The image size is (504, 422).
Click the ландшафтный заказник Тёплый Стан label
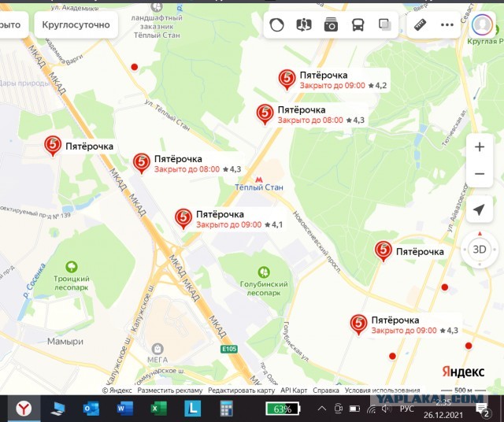coord(157,26)
